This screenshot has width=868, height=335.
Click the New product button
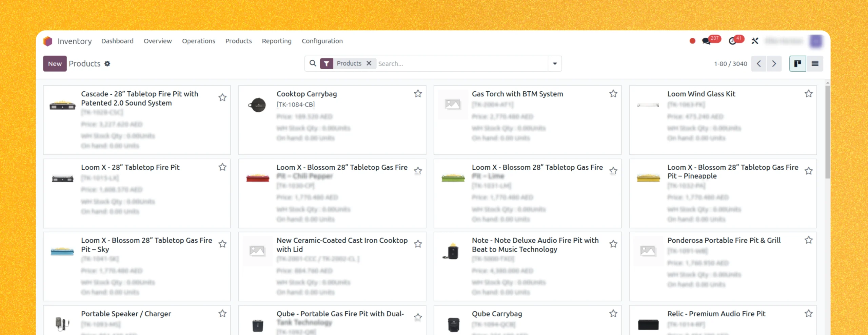(55, 63)
